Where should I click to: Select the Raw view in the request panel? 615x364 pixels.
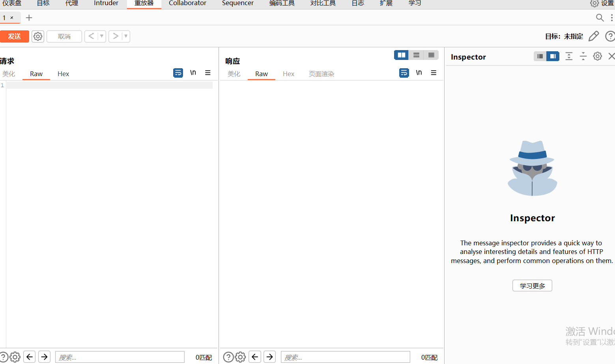coord(36,74)
